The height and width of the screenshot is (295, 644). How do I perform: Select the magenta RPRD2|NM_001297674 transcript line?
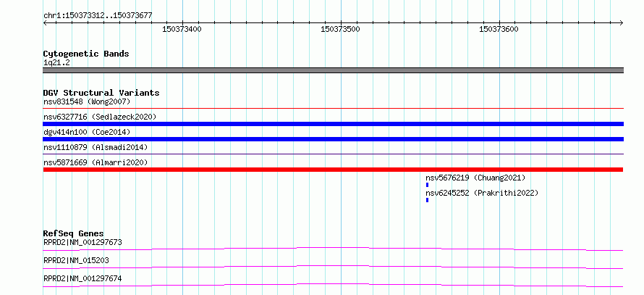pos(333,285)
